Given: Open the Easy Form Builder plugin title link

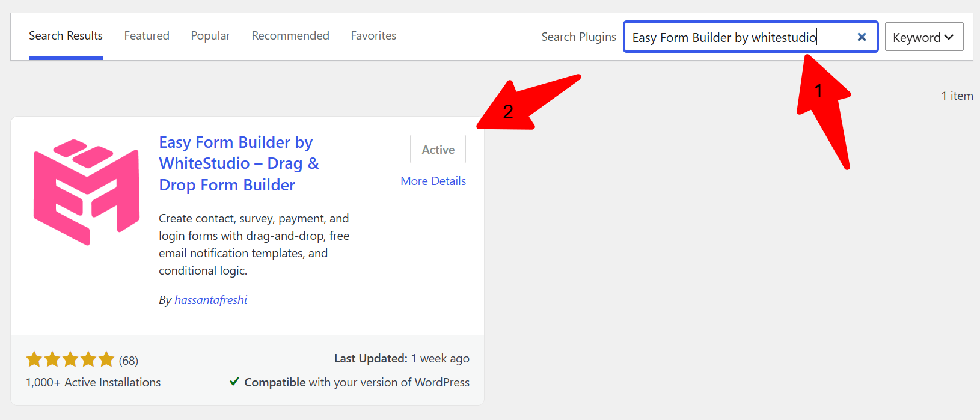Looking at the screenshot, I should coord(239,163).
